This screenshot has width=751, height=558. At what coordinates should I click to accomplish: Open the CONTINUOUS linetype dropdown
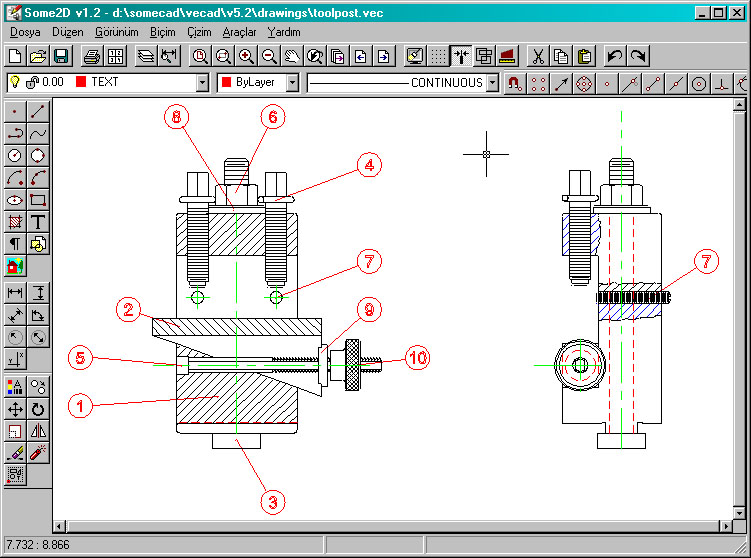point(492,83)
